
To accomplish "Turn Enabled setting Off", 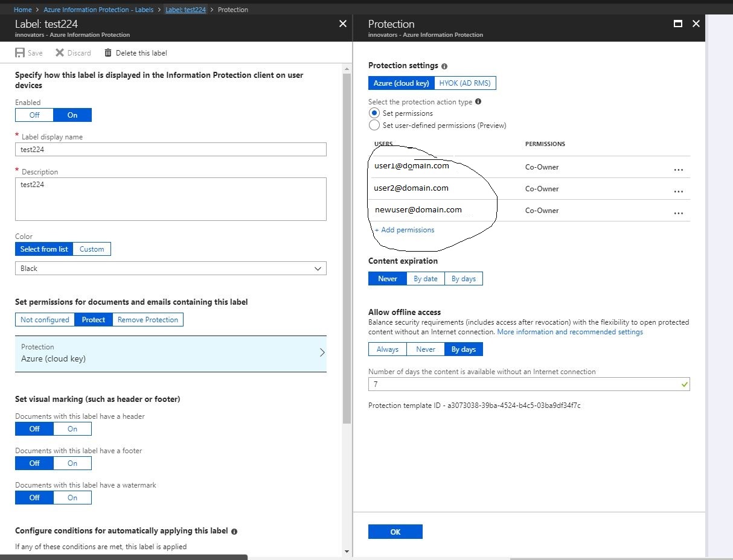I will 34,115.
